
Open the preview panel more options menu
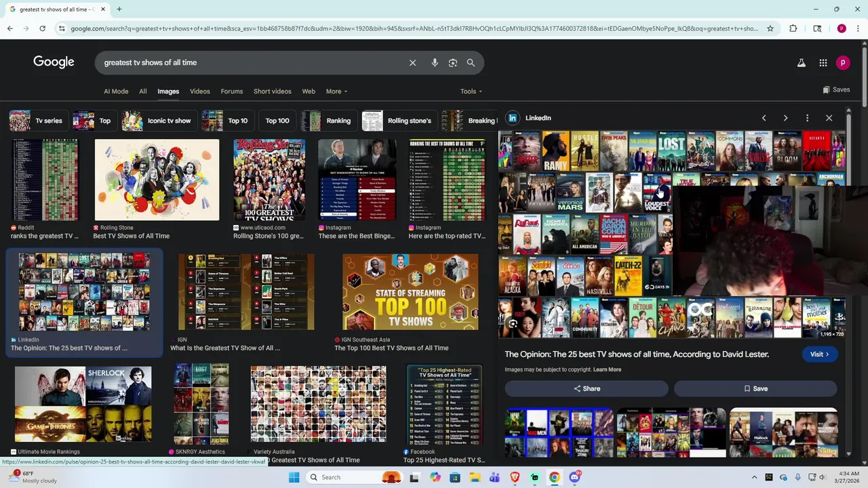(807, 118)
